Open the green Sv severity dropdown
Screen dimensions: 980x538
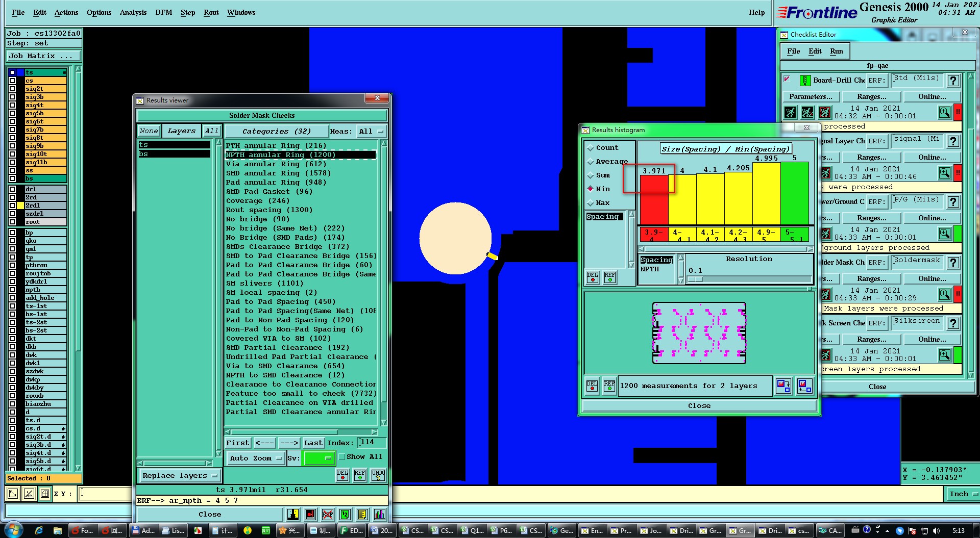click(x=319, y=458)
